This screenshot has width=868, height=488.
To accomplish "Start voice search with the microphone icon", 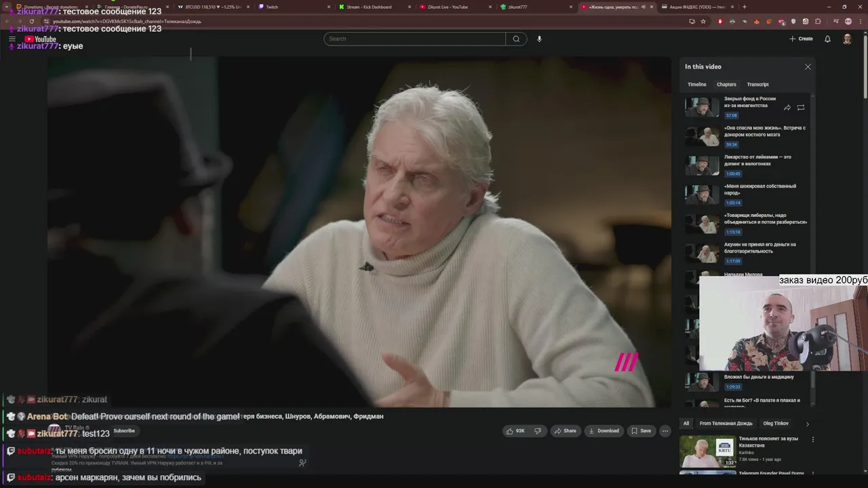I will tap(539, 39).
